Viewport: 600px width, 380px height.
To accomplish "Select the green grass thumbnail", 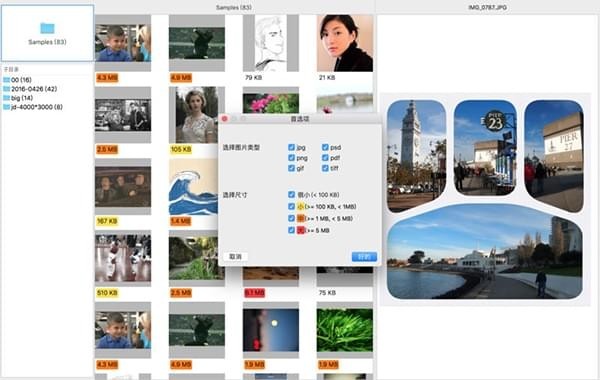I will pyautogui.click(x=345, y=330).
